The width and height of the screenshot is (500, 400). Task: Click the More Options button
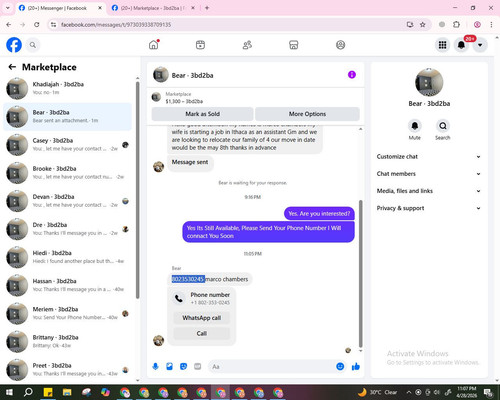[x=307, y=114]
